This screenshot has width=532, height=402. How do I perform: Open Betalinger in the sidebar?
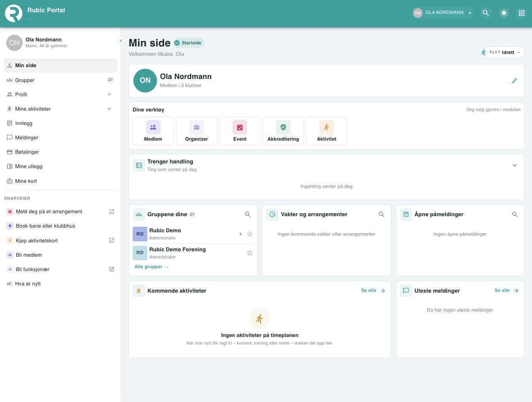click(60, 152)
